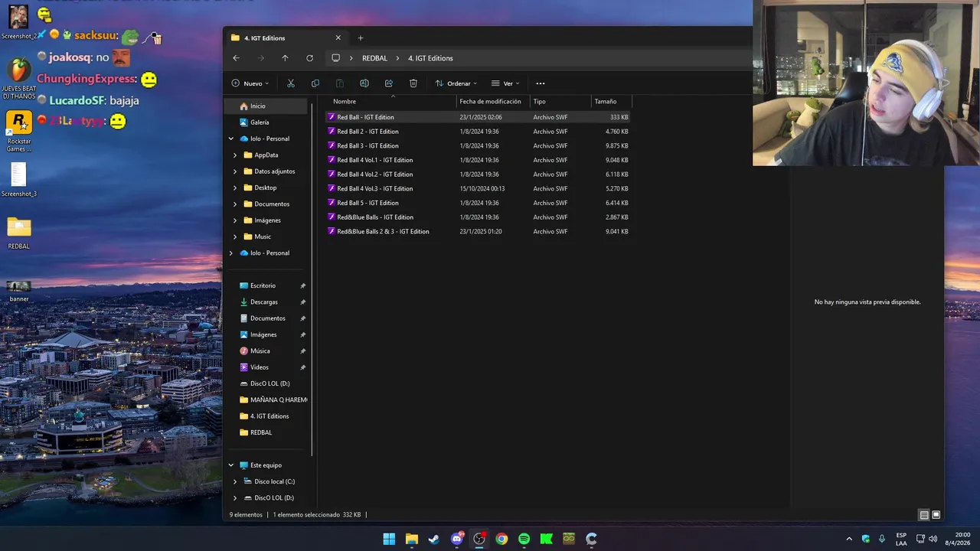The height and width of the screenshot is (551, 980).
Task: Click the 4. IGT Editions breadcrumb
Action: (430, 58)
